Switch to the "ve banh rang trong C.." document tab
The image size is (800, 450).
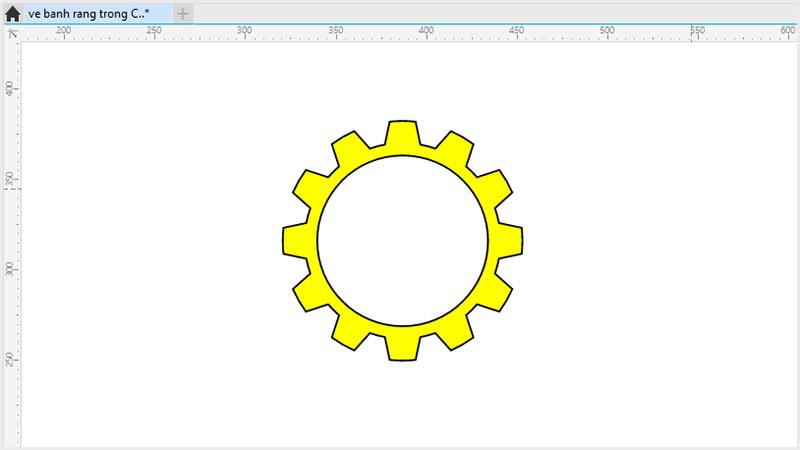(88, 13)
